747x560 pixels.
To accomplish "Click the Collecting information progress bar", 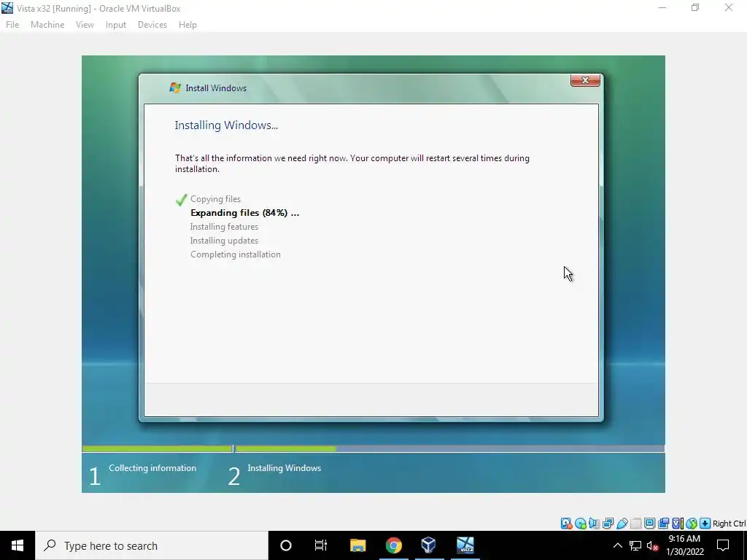I will [x=157, y=448].
